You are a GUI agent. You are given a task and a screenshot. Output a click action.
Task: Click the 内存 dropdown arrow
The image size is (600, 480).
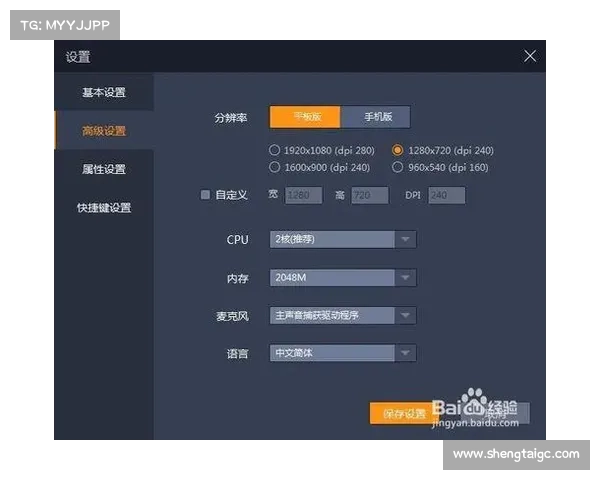(405, 278)
